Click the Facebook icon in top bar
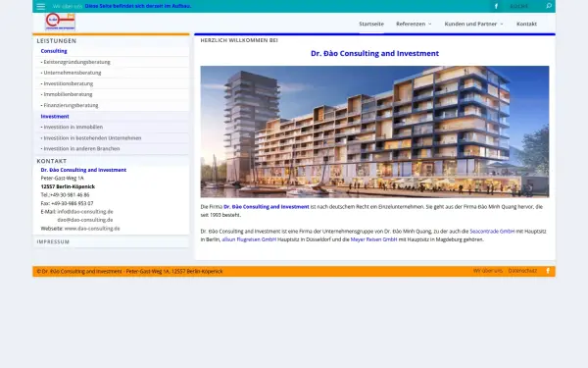 click(496, 6)
